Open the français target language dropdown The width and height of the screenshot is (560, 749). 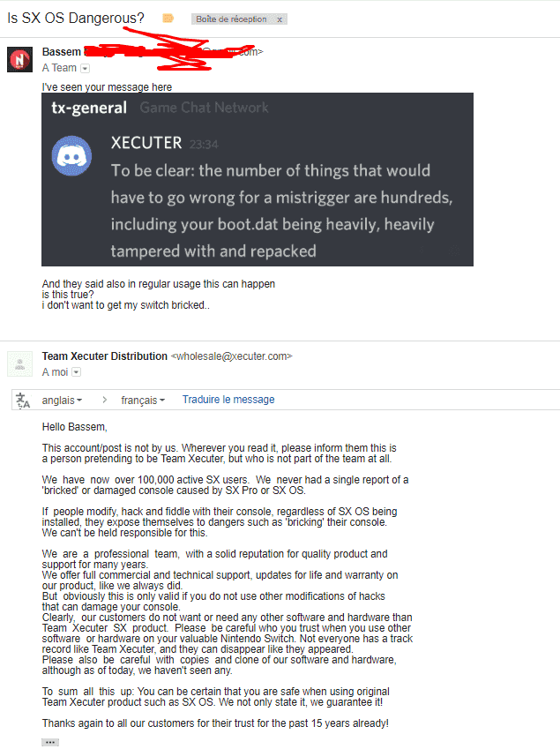tap(143, 401)
